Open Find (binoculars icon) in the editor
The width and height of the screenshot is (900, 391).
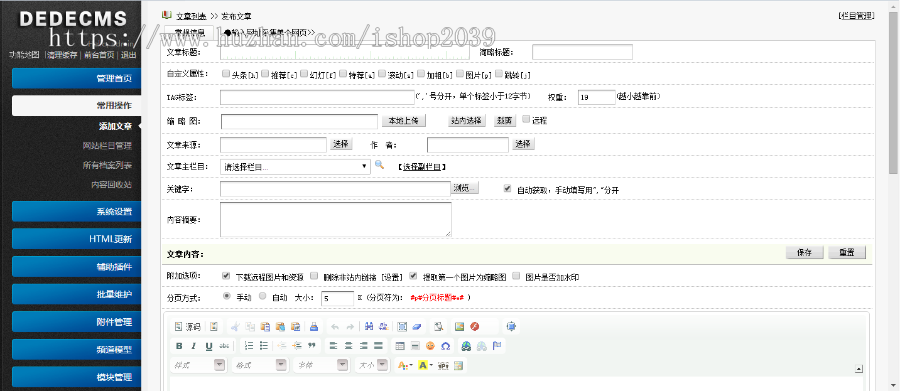point(368,327)
